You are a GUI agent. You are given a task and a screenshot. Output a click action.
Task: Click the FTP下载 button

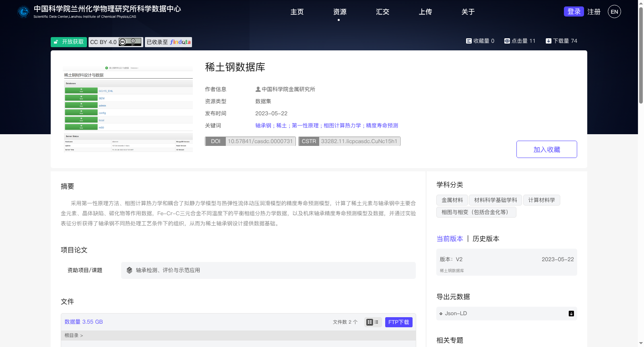(398, 322)
